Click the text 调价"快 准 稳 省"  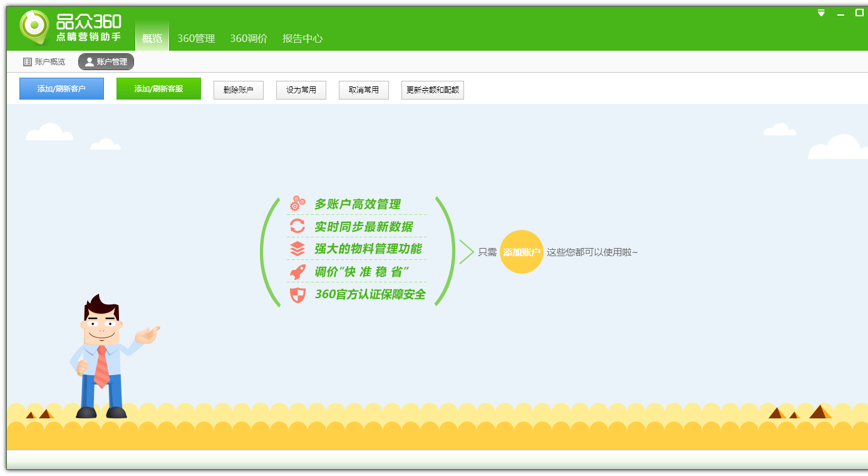tap(362, 272)
